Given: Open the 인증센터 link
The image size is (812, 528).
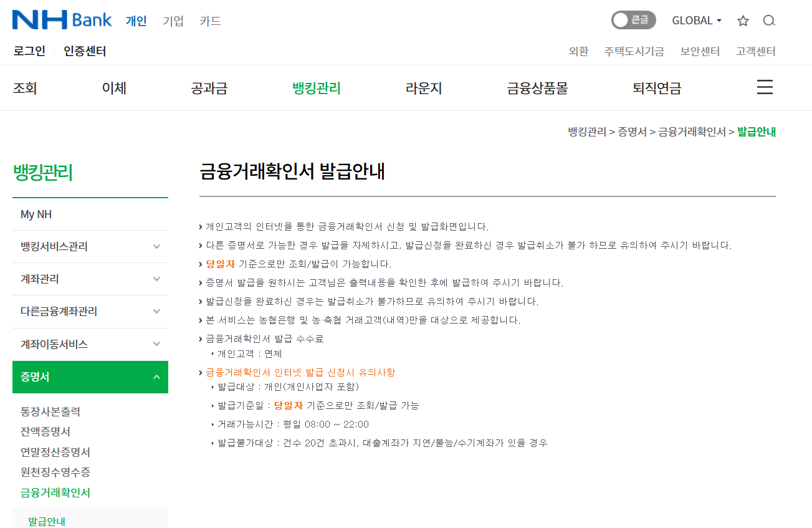Looking at the screenshot, I should [x=85, y=51].
